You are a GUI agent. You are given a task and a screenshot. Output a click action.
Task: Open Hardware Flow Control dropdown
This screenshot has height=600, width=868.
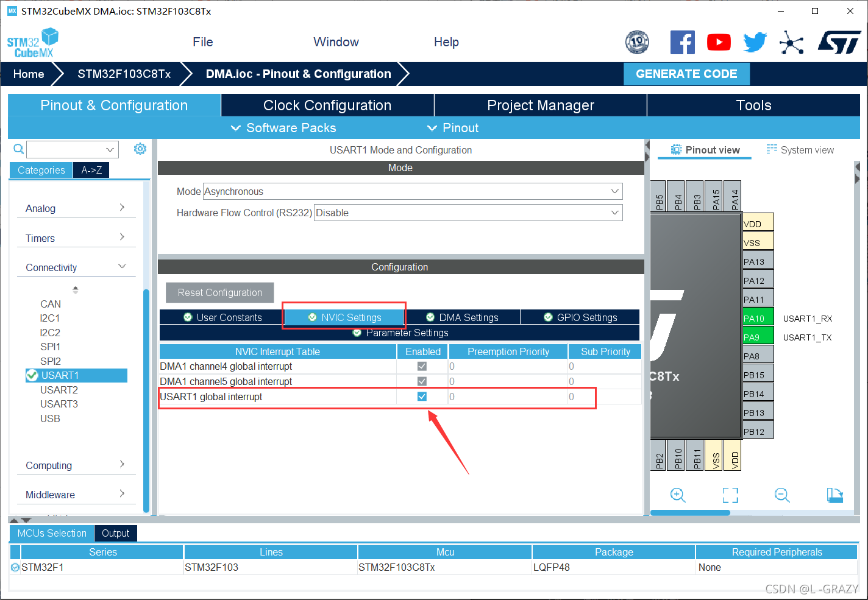click(x=468, y=213)
